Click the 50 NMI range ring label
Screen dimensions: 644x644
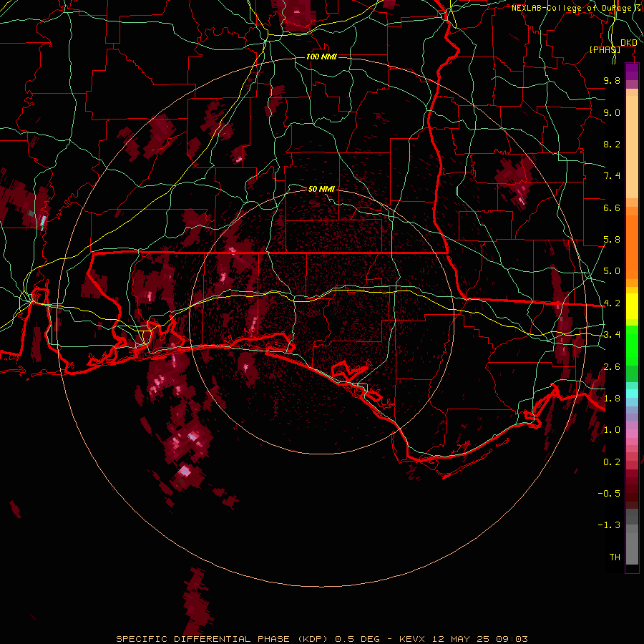(x=321, y=189)
